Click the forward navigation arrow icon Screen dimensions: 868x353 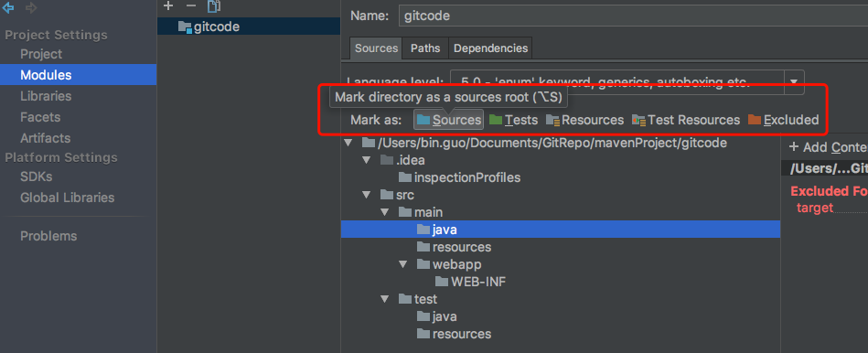31,7
